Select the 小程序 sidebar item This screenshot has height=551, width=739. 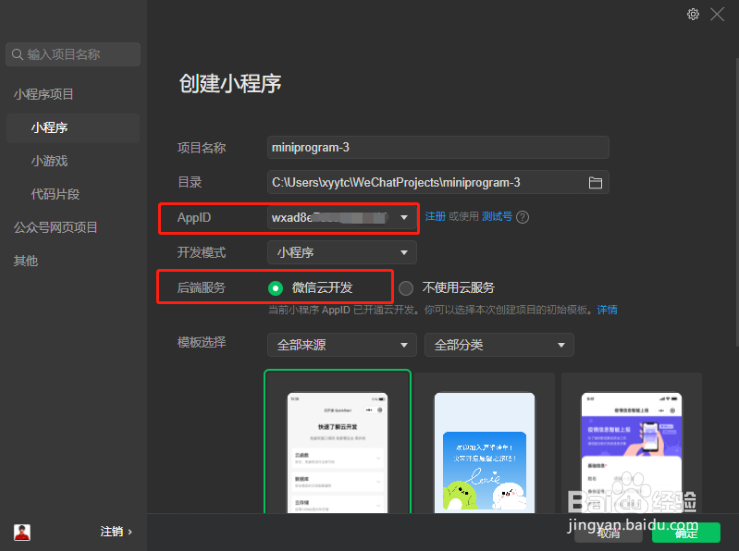[x=73, y=128]
